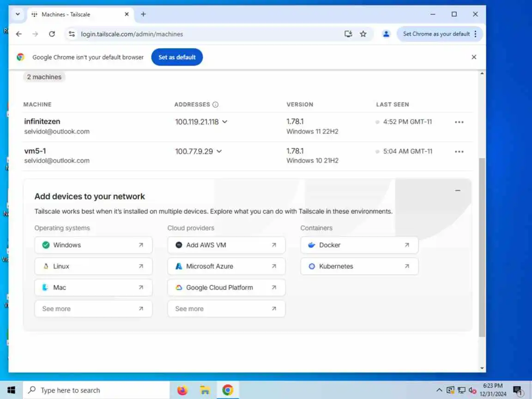Open Chrome three-dot menu
Viewport: 532px width, 399px height.
point(475,34)
